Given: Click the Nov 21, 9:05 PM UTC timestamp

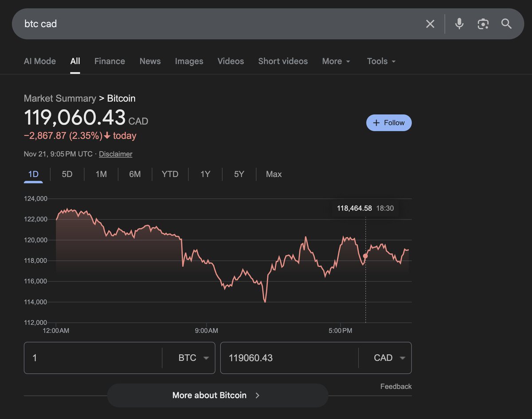Looking at the screenshot, I should 58,154.
